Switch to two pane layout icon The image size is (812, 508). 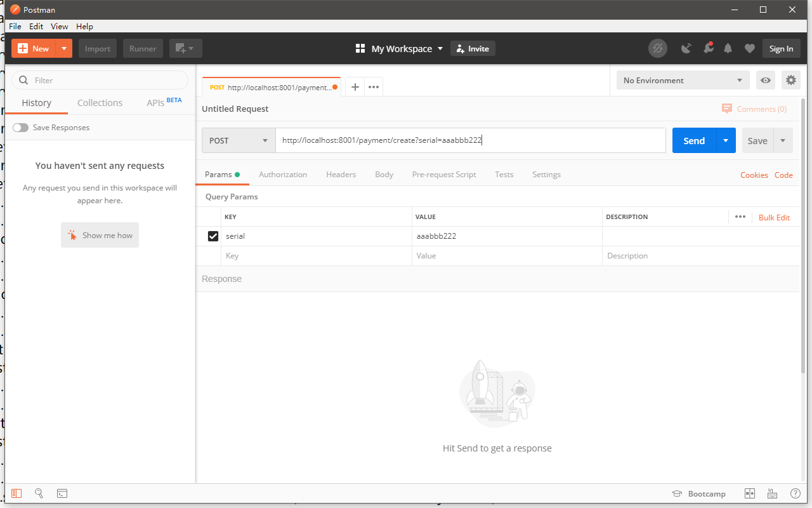pos(750,493)
